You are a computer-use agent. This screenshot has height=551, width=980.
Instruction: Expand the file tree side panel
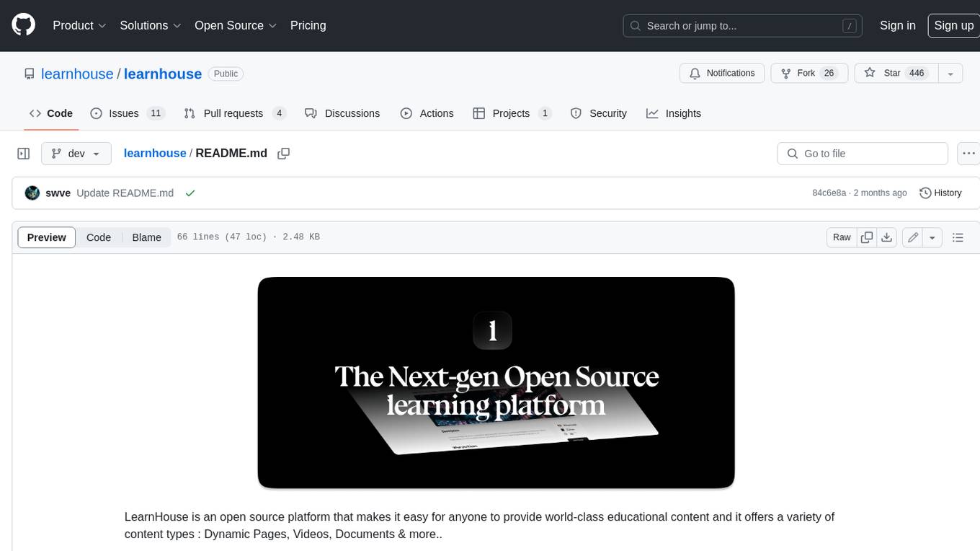point(23,154)
